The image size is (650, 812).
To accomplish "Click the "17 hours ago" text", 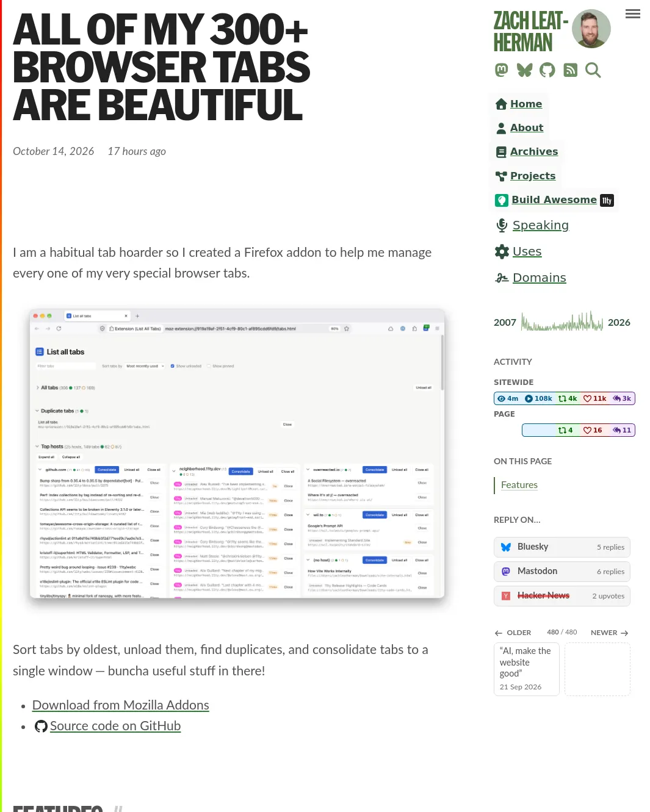I will click(x=137, y=151).
